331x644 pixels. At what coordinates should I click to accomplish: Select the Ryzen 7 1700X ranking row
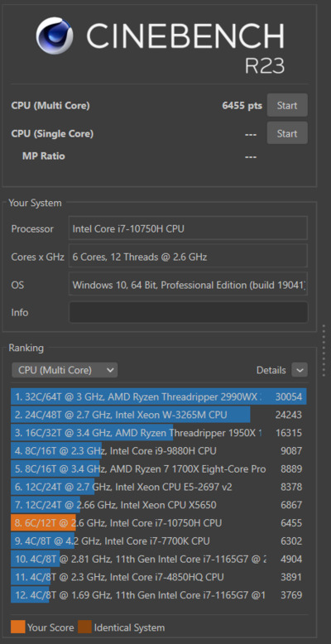tap(159, 469)
